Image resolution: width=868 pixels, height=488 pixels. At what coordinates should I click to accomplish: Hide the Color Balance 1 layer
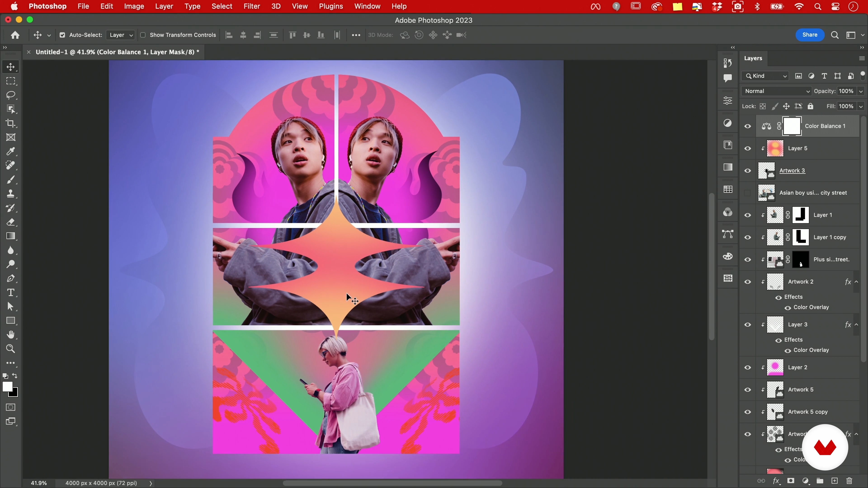point(748,126)
